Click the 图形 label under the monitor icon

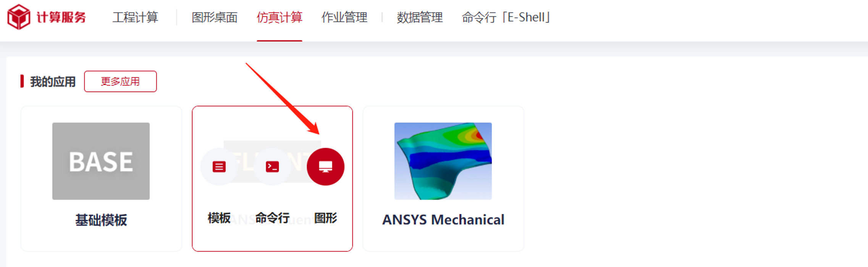(x=325, y=218)
